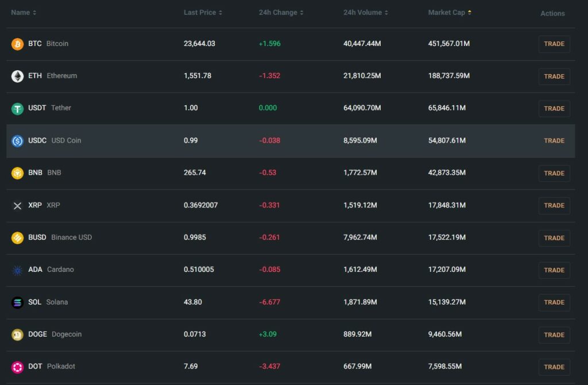Click Bitcoin market cap 451,567.01M

click(449, 44)
